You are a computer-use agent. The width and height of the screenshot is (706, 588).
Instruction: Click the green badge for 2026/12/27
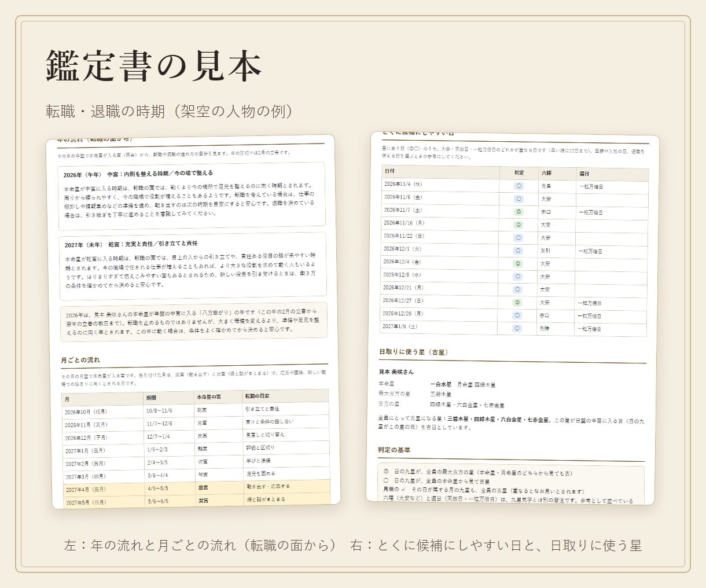[x=517, y=302]
